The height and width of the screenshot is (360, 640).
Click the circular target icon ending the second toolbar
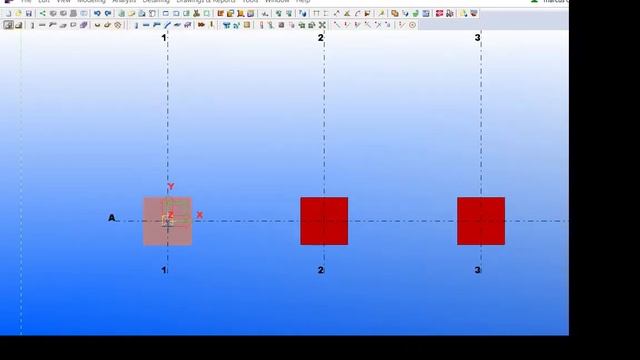(412, 25)
